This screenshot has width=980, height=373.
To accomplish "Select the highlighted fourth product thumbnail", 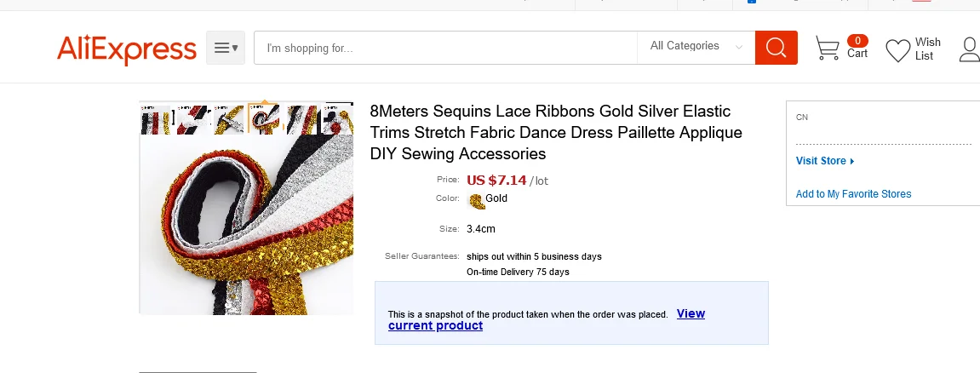I will point(264,119).
